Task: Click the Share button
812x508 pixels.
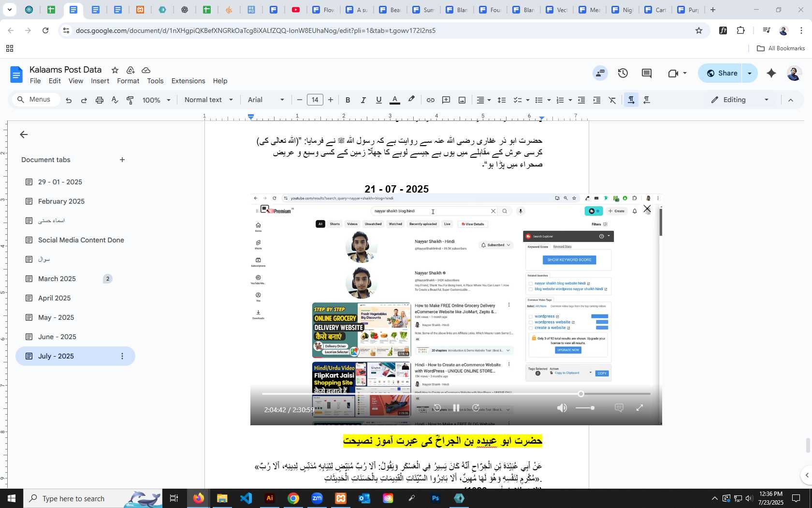Action: [x=721, y=74]
